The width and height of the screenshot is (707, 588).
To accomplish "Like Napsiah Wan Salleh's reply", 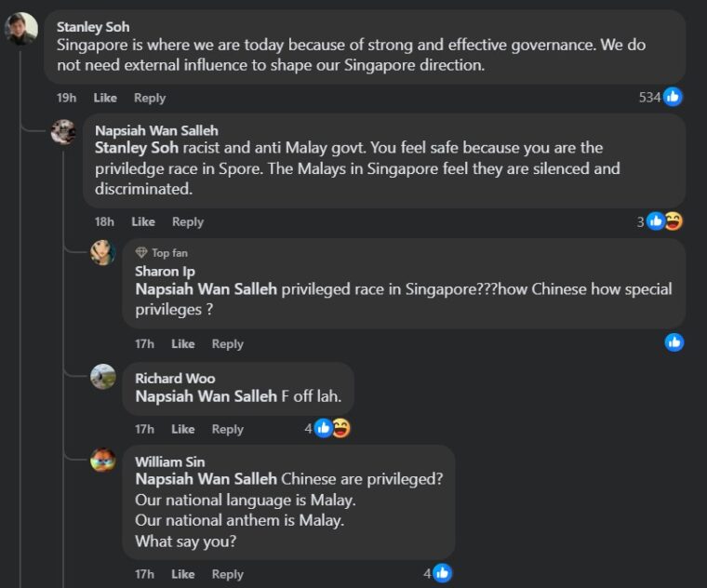I will 143,221.
